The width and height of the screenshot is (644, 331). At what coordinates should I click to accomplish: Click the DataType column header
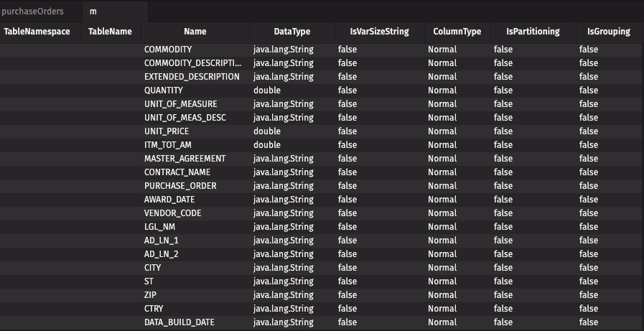[x=292, y=32]
